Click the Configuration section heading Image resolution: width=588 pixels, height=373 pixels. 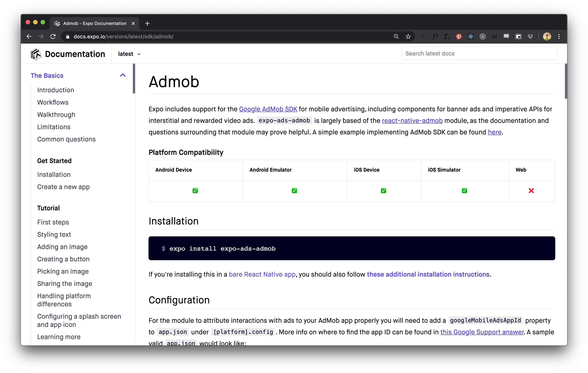[179, 300]
